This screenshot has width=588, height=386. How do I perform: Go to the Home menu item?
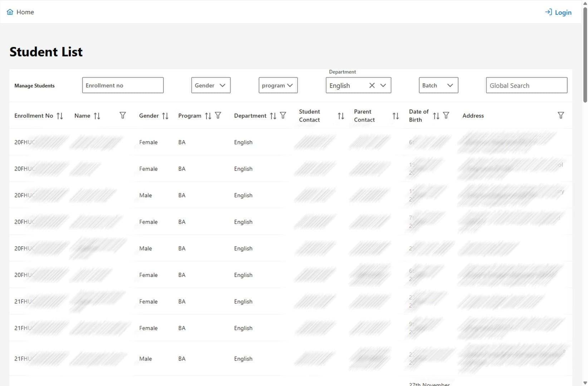click(25, 12)
